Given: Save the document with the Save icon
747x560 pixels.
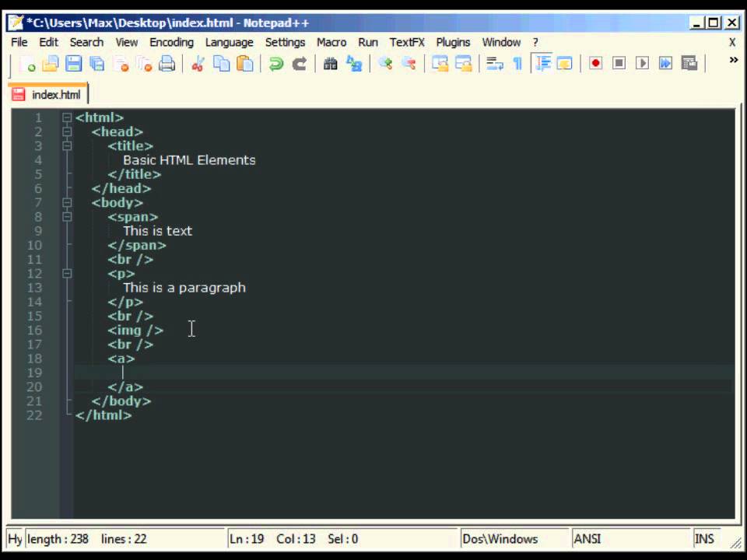Looking at the screenshot, I should (74, 64).
